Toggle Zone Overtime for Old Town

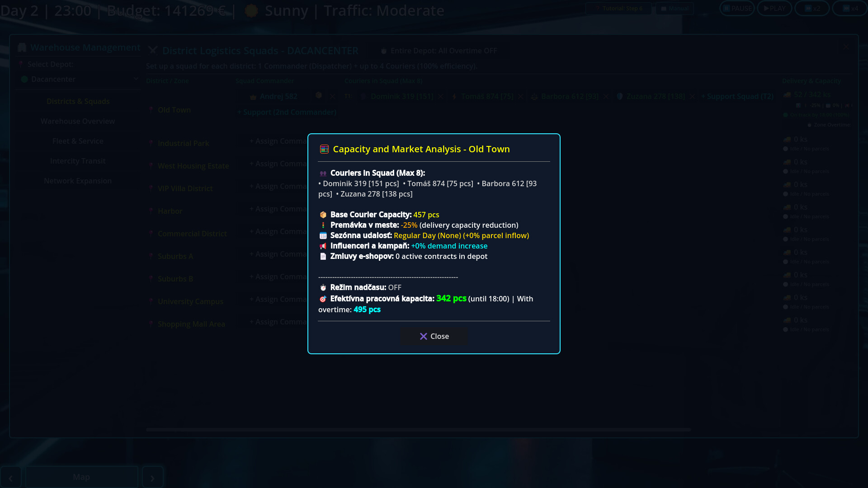[829, 125]
